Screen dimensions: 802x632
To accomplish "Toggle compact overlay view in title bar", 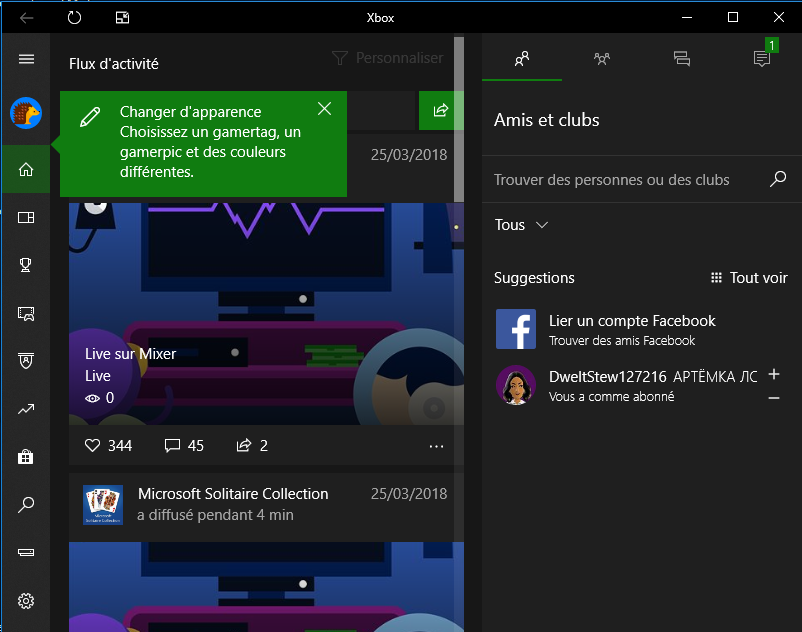I will (x=122, y=18).
